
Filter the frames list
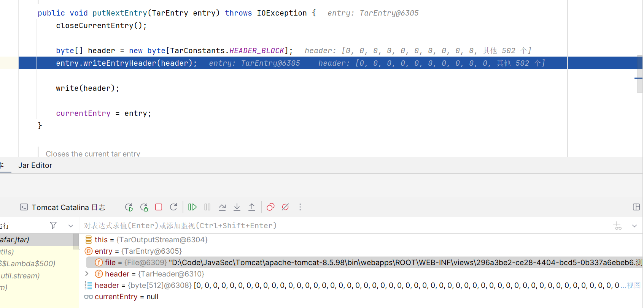(x=53, y=225)
